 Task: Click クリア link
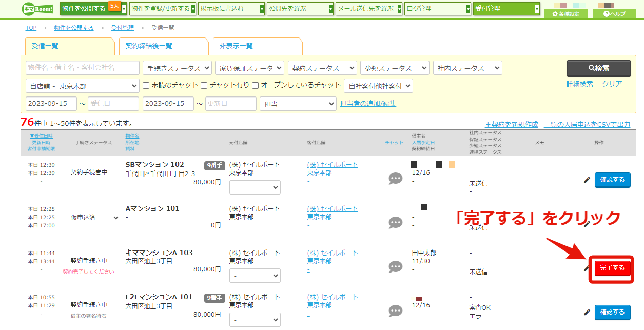click(x=612, y=84)
